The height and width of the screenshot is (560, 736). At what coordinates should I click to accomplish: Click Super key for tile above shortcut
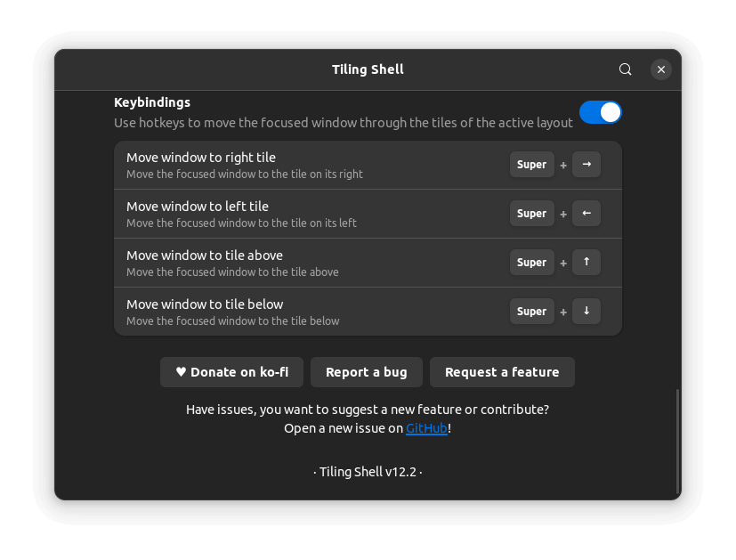[531, 263]
